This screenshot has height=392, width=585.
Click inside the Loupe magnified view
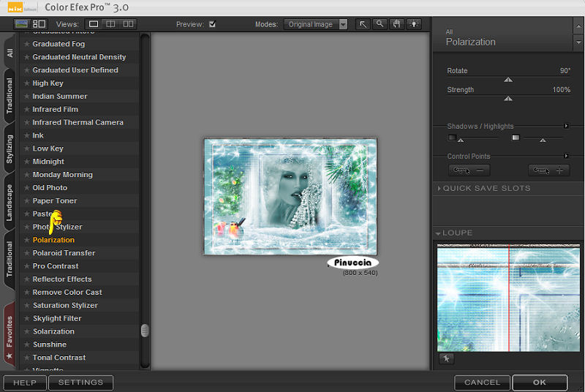click(x=508, y=298)
